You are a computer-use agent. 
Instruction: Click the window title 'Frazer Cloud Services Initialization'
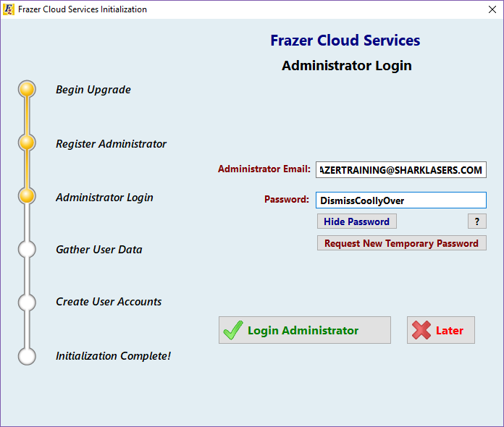coord(83,9)
